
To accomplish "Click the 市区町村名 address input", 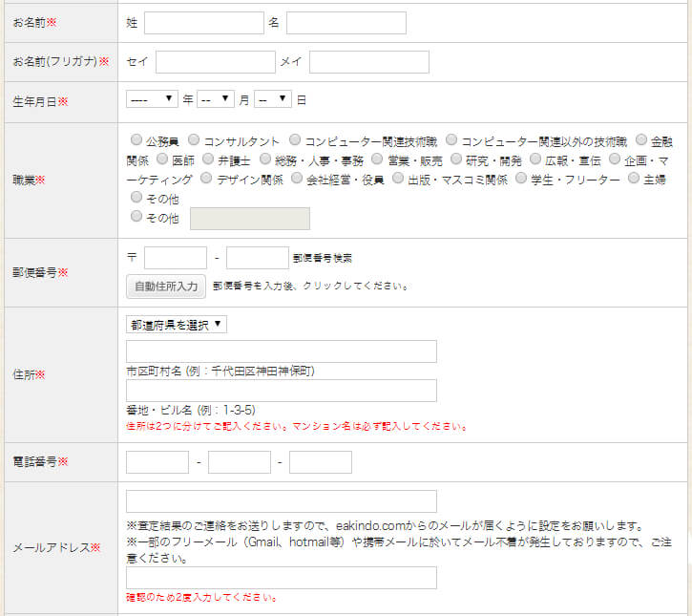I will point(282,351).
